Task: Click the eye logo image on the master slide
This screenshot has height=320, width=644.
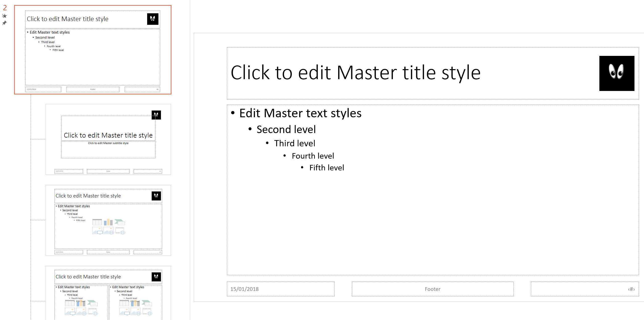Action: [617, 73]
